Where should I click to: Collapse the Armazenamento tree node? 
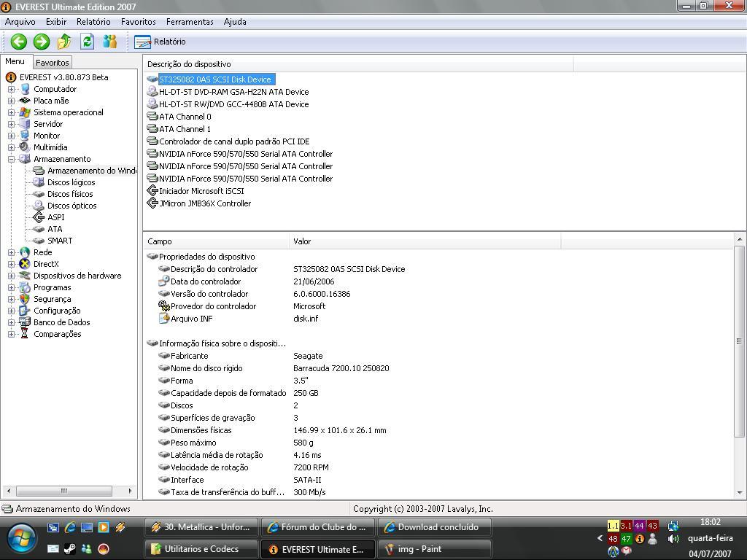tap(11, 159)
